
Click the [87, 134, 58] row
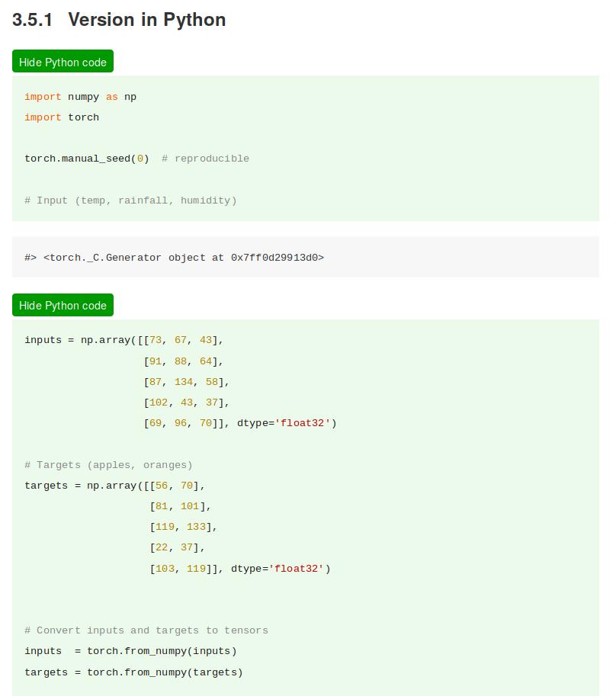(187, 382)
